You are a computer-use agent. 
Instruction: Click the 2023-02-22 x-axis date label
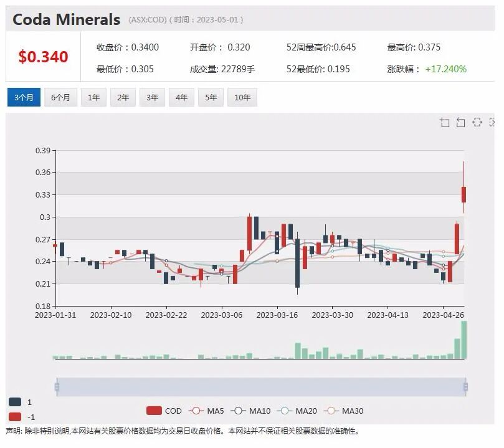(x=166, y=315)
